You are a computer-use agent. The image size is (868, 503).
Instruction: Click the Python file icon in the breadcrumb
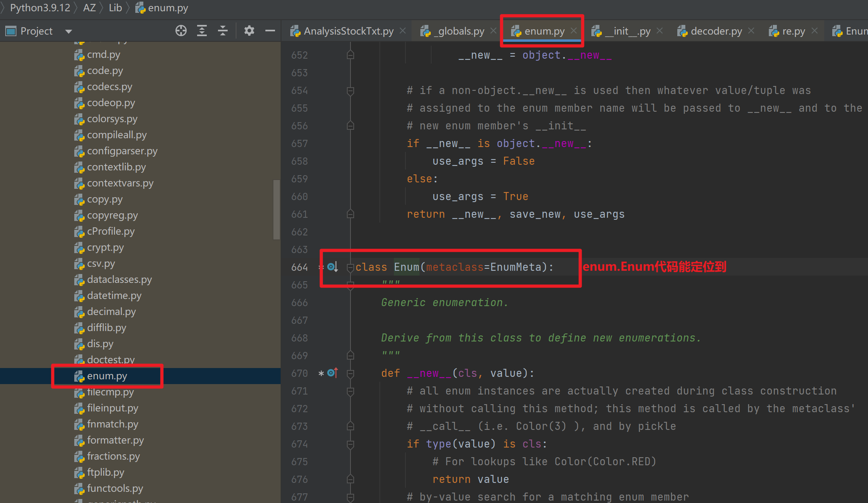[140, 8]
